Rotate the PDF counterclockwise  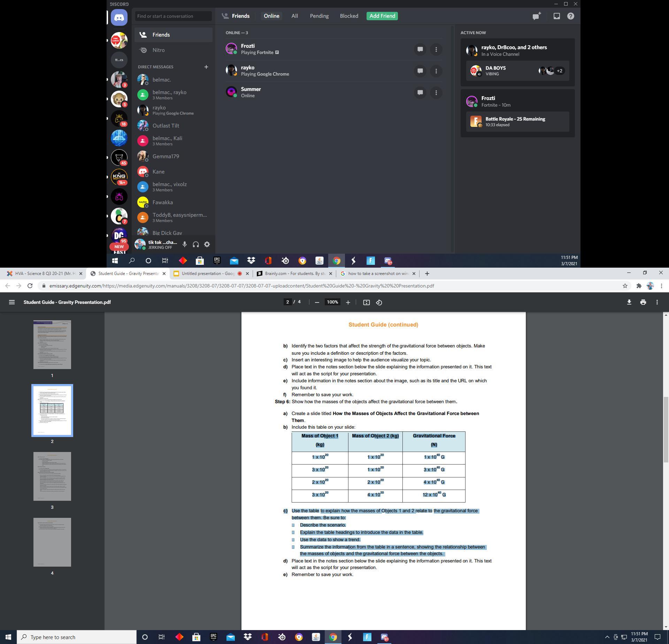click(x=379, y=302)
